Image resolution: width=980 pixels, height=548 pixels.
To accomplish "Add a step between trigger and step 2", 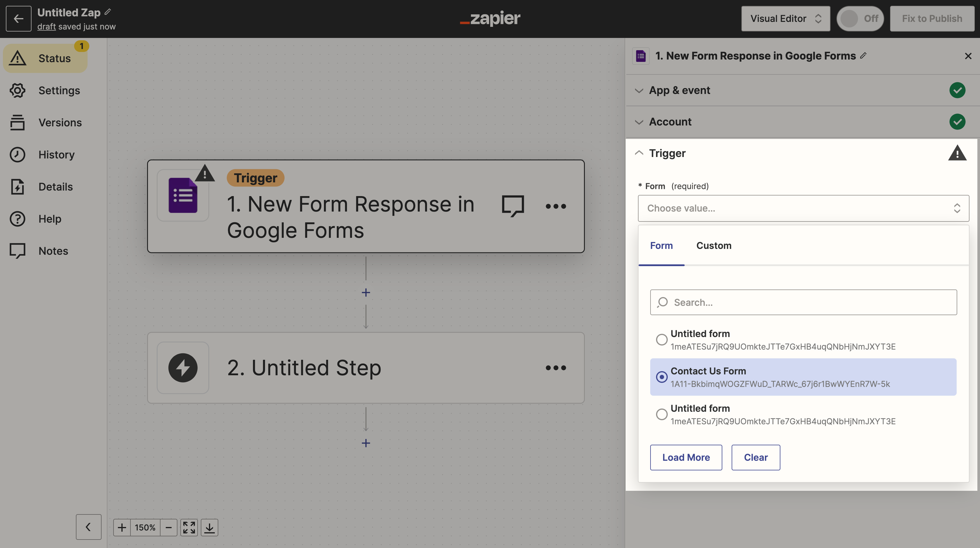I will pos(366,292).
